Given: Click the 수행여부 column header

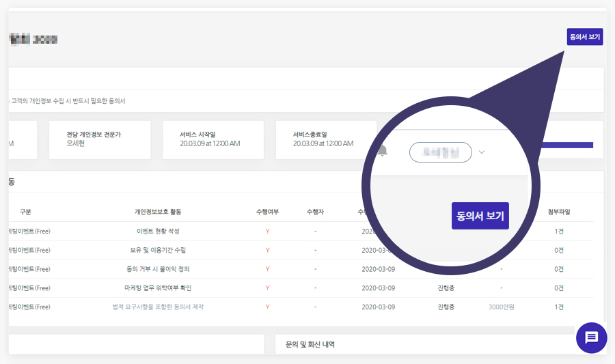Looking at the screenshot, I should tap(267, 212).
